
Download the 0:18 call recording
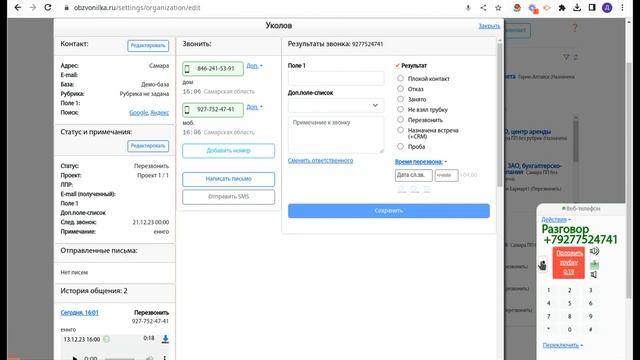165,339
